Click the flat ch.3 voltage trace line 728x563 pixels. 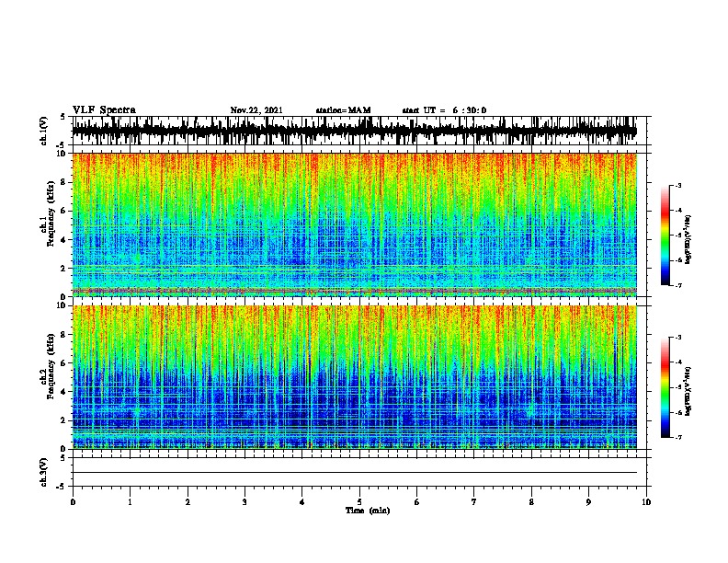click(355, 473)
